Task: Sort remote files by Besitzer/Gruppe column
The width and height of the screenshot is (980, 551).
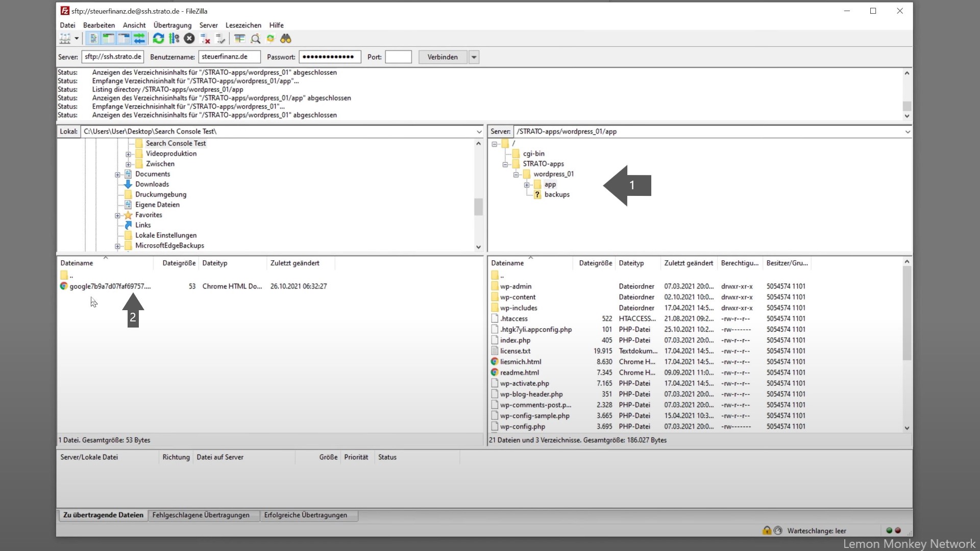Action: pyautogui.click(x=787, y=263)
